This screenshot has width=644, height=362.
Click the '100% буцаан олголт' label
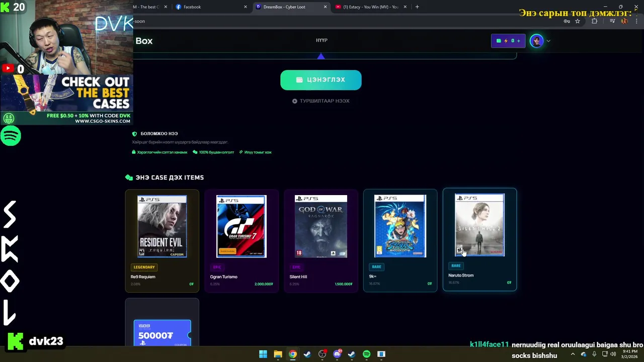(216, 152)
